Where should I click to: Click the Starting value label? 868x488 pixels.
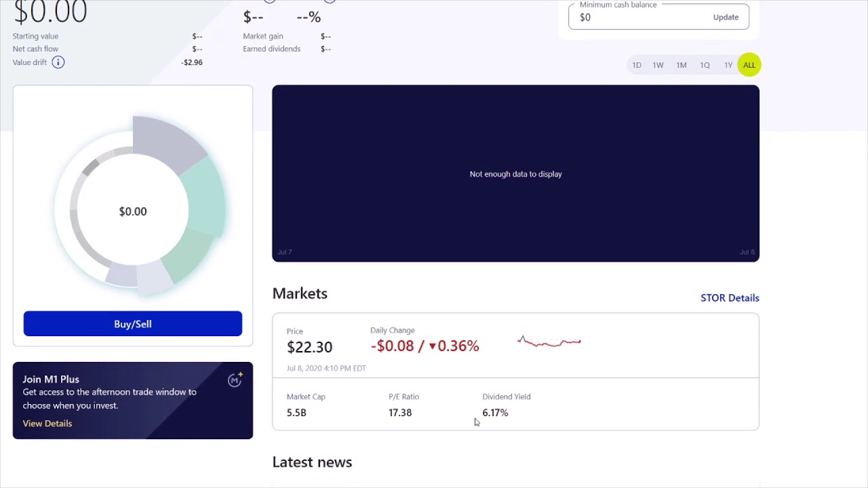pos(35,37)
